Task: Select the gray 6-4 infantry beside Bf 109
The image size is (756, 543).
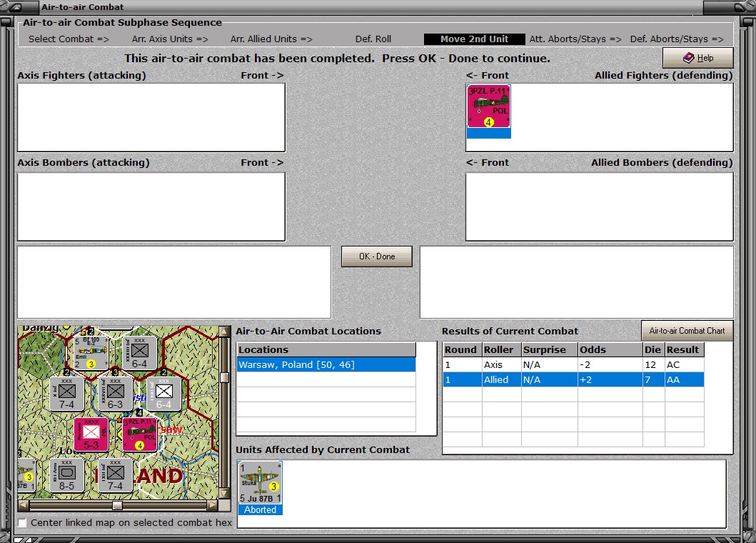Action: coord(140,352)
